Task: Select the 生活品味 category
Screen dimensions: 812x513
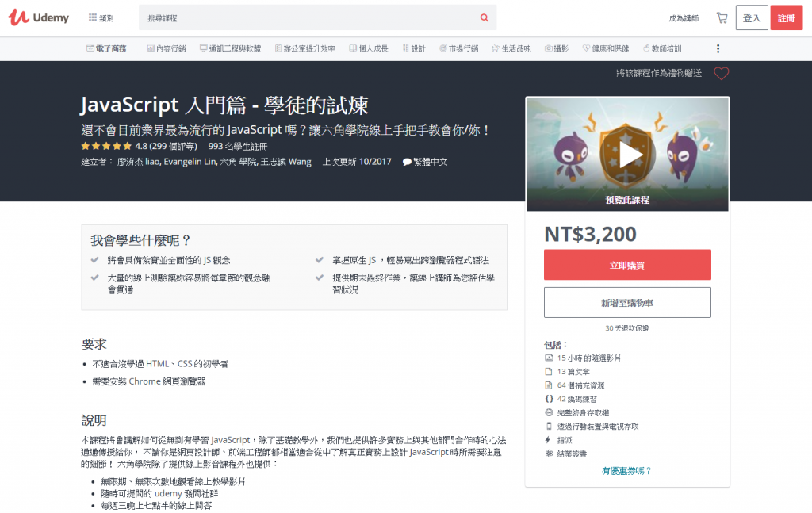Action: (511, 48)
